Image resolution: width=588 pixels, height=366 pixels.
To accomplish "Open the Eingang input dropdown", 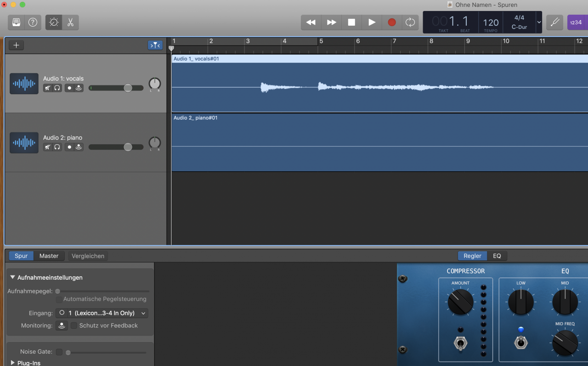I will [x=102, y=313].
